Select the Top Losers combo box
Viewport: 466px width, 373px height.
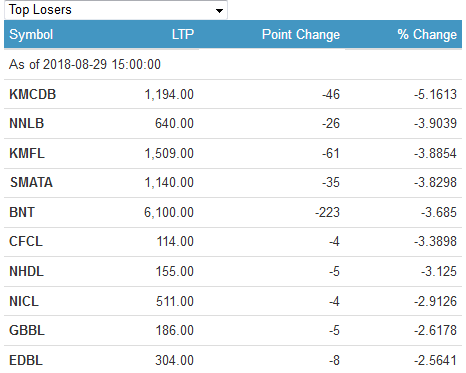pyautogui.click(x=116, y=10)
